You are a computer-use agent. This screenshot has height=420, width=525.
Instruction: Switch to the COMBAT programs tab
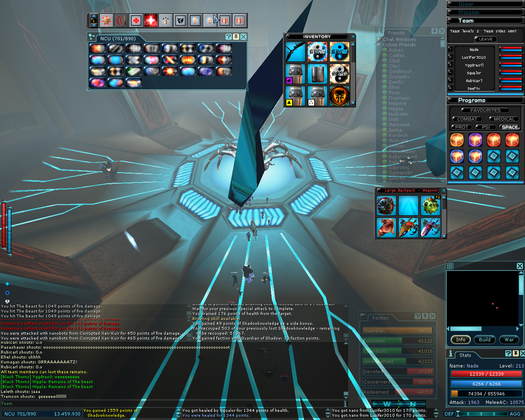point(467,119)
